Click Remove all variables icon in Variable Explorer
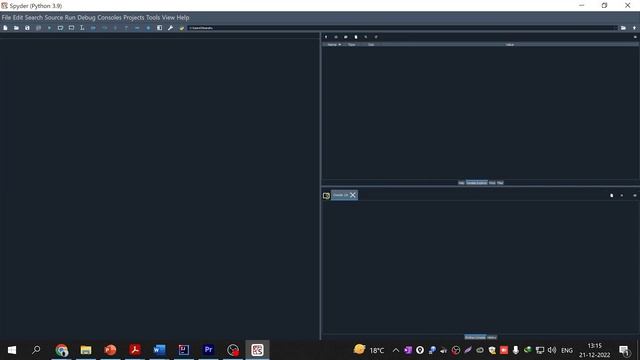640x360 pixels. (x=356, y=37)
